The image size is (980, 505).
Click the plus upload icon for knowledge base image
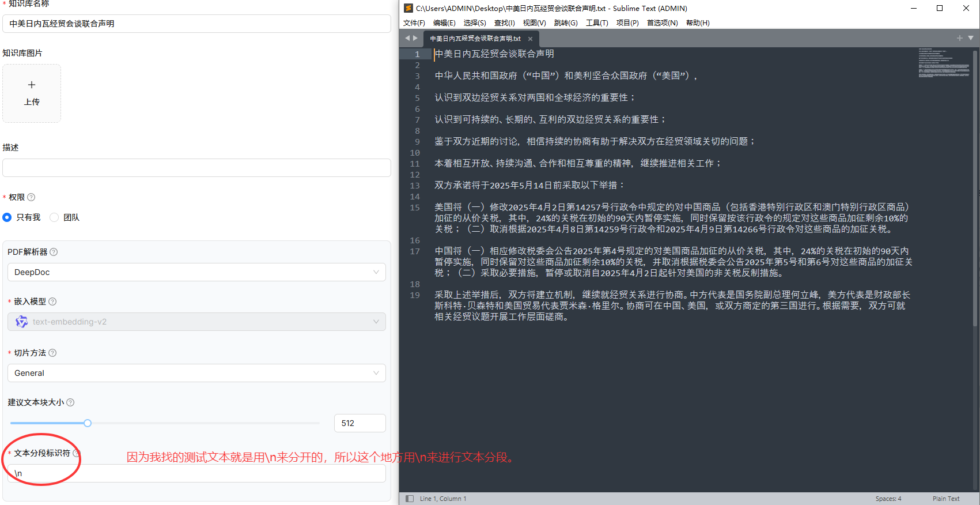tap(32, 85)
